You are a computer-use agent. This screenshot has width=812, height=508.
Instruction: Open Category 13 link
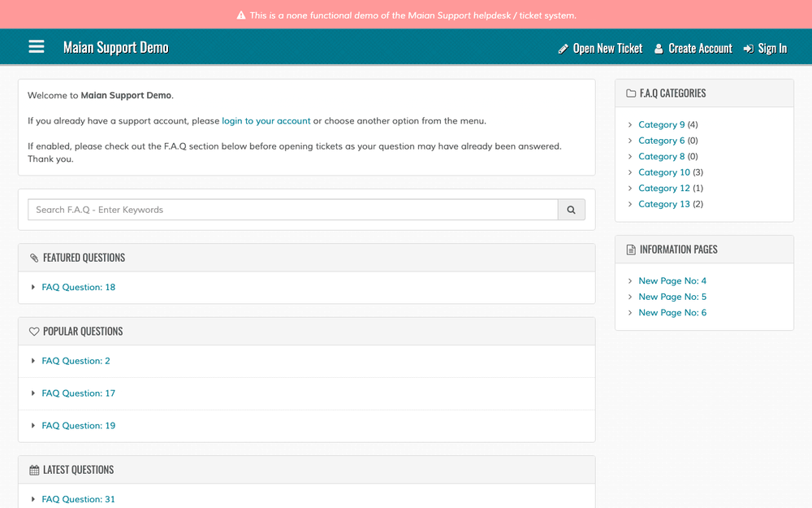click(664, 204)
